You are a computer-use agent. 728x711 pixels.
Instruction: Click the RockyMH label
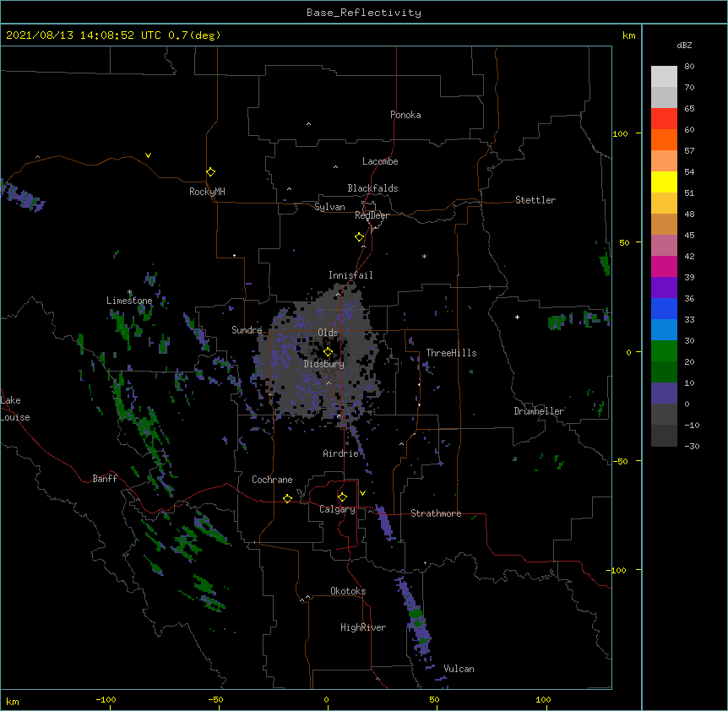pyautogui.click(x=207, y=192)
